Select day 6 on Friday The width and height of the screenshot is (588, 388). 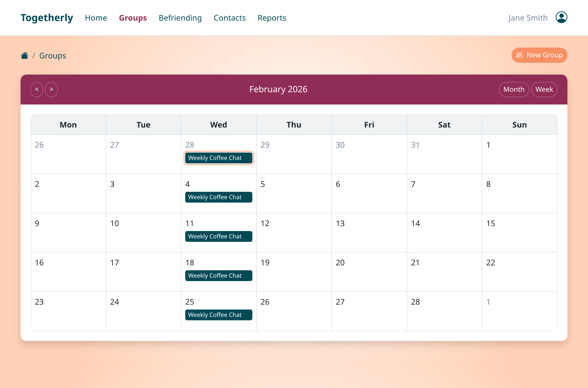pos(369,194)
